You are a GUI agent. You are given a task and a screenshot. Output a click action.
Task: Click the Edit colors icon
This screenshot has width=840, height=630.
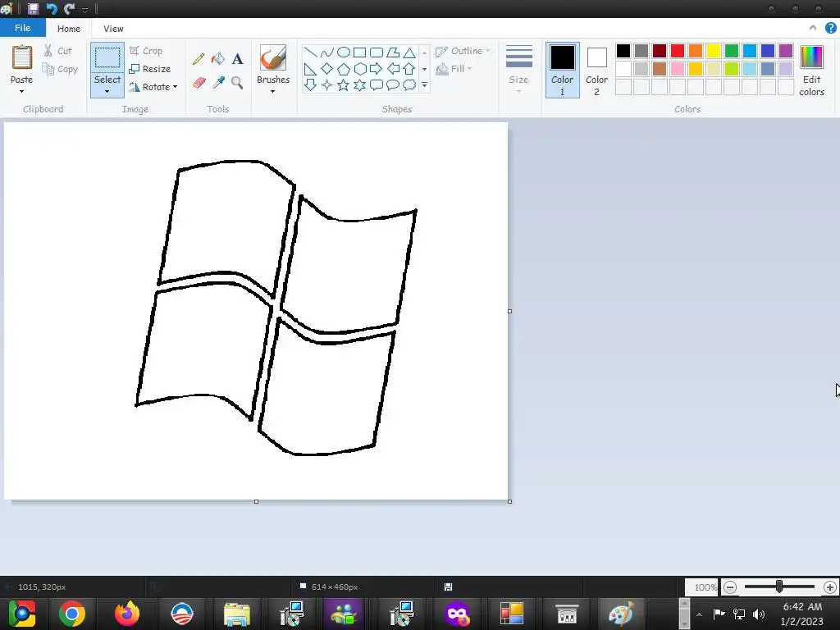click(811, 57)
